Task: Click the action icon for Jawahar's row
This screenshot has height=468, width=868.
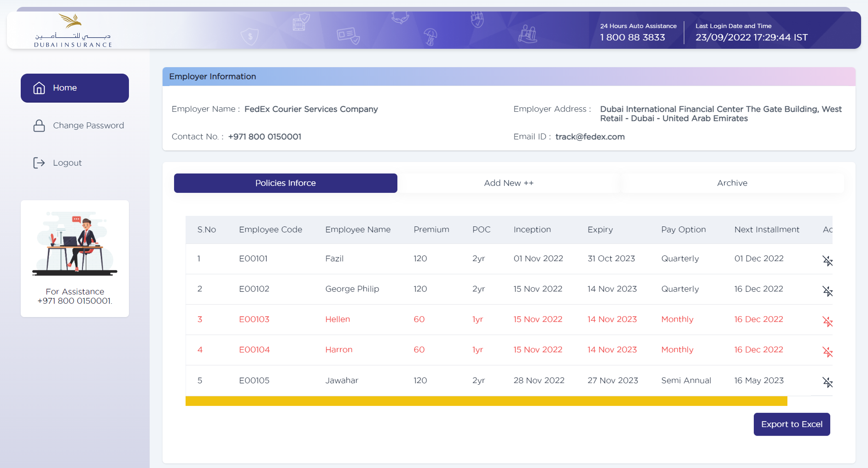Action: tap(827, 382)
